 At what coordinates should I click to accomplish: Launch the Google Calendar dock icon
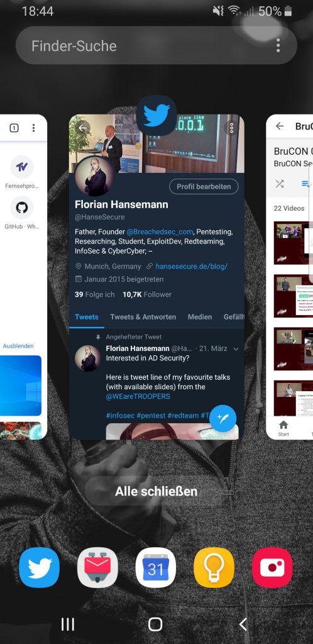(156, 568)
